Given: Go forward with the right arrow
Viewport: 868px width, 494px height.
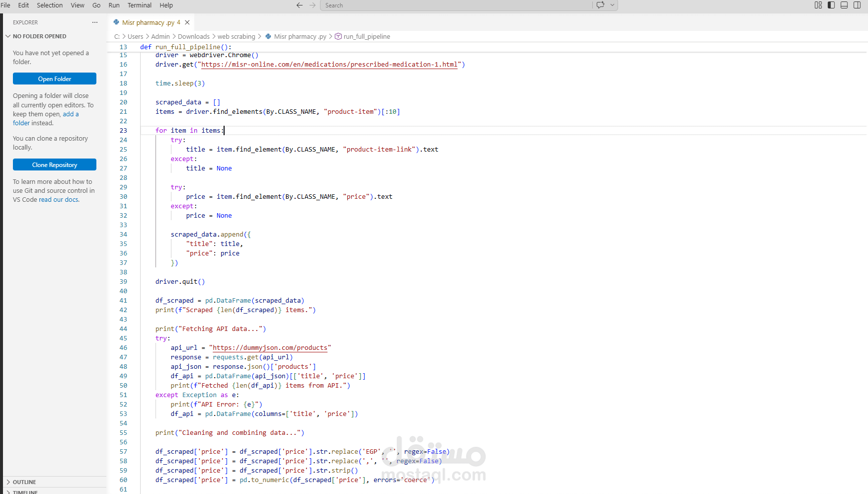Looking at the screenshot, I should [x=313, y=5].
